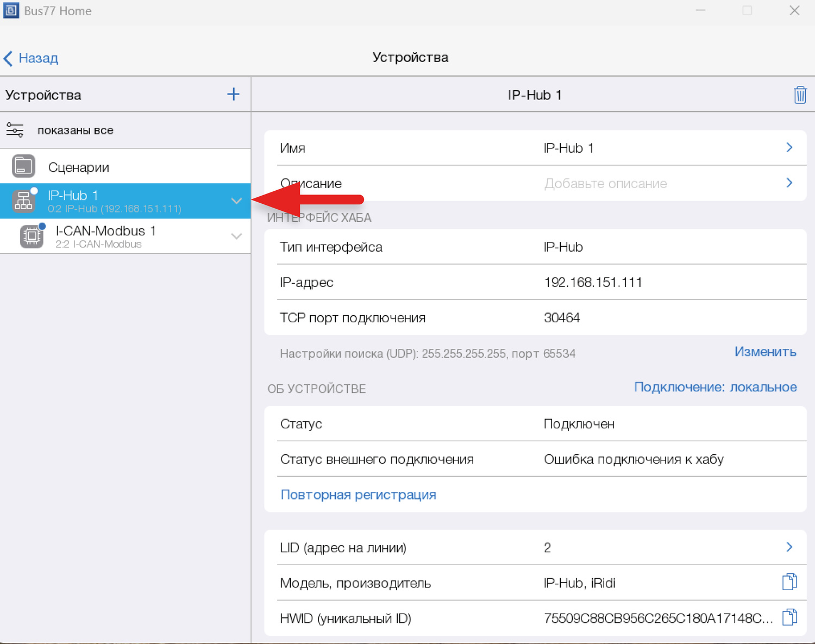Click the IP-Hub 1 network icon
This screenshot has height=644, width=815.
[x=23, y=201]
